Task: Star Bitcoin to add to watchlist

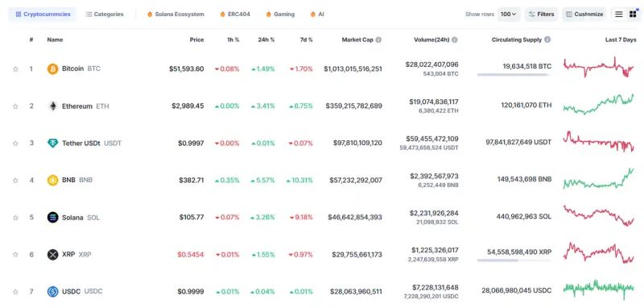Action: point(15,69)
